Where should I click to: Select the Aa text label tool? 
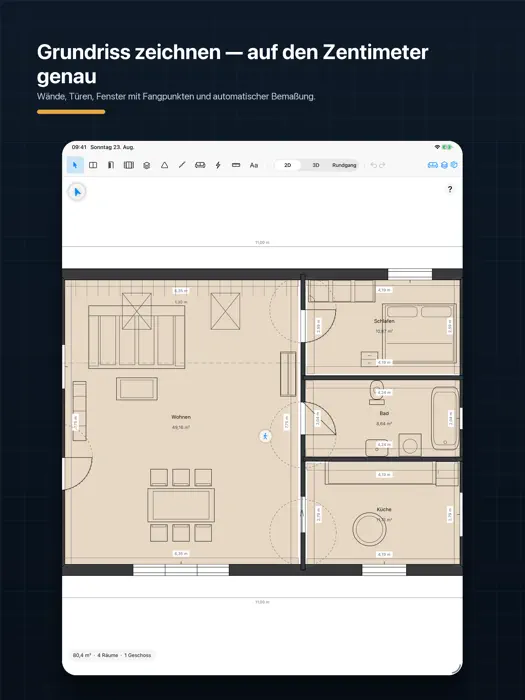click(254, 165)
